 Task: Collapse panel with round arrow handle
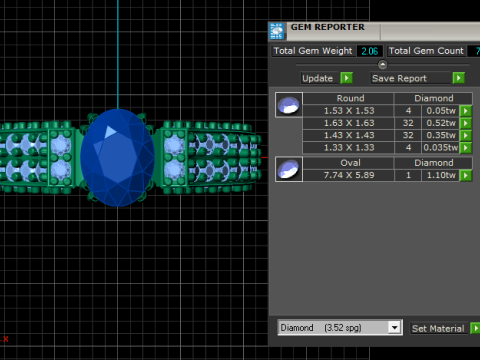[x=383, y=64]
